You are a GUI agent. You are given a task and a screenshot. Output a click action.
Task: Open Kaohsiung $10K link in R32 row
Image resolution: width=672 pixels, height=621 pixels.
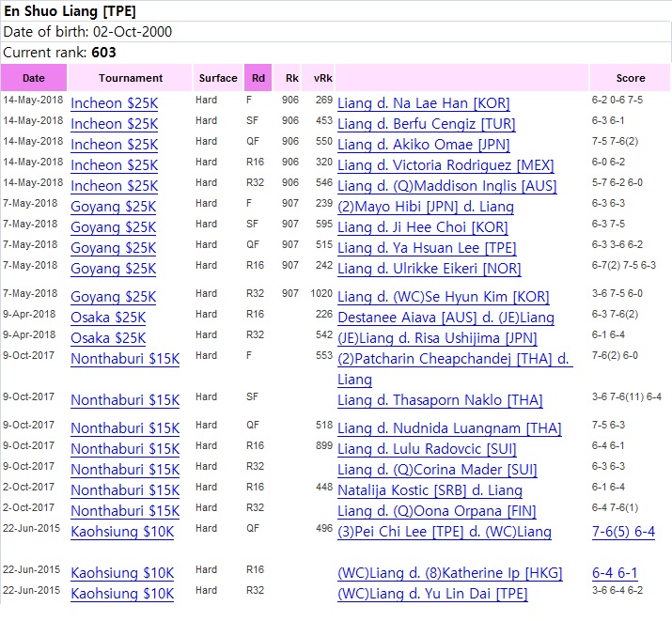(122, 593)
